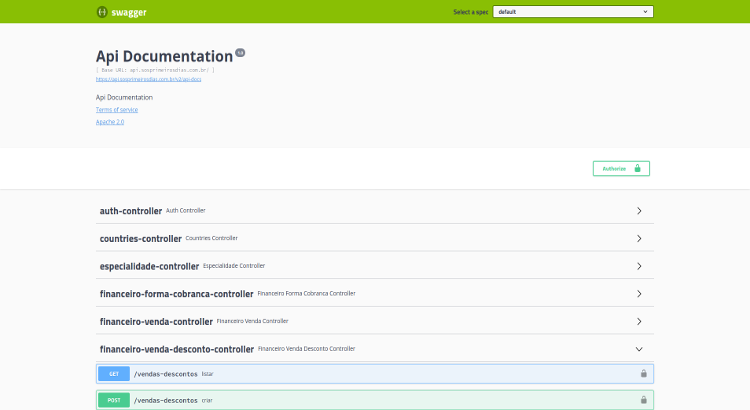750x410 pixels.
Task: Click lock icon on GET /vendas-descontos row
Action: (644, 374)
